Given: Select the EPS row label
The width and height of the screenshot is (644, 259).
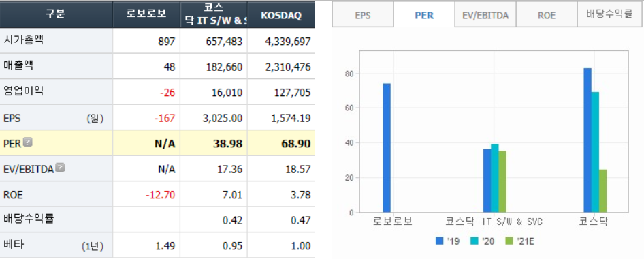Looking at the screenshot, I should pos(12,119).
